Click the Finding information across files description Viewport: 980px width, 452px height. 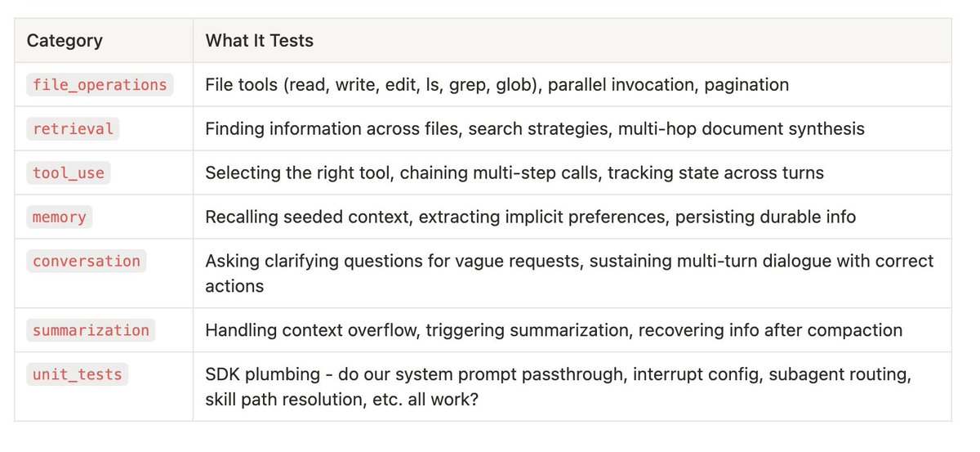[x=534, y=128]
